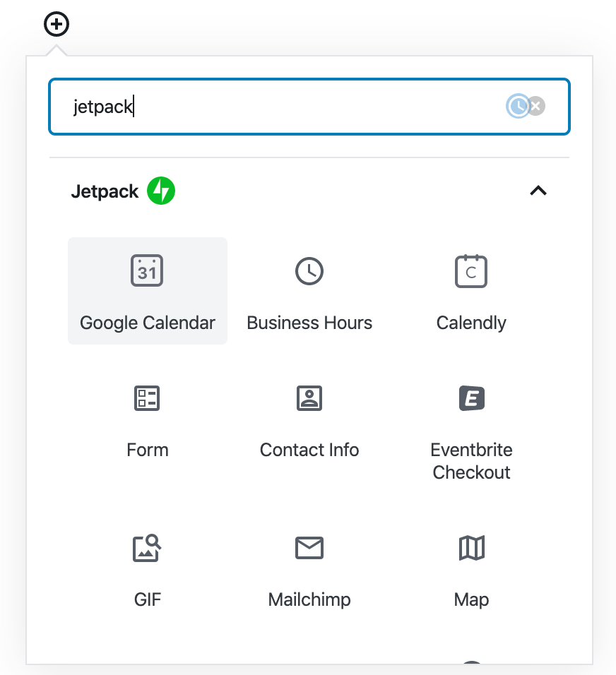Click the Jetpack section heading text
616x675 pixels.
pyautogui.click(x=105, y=191)
